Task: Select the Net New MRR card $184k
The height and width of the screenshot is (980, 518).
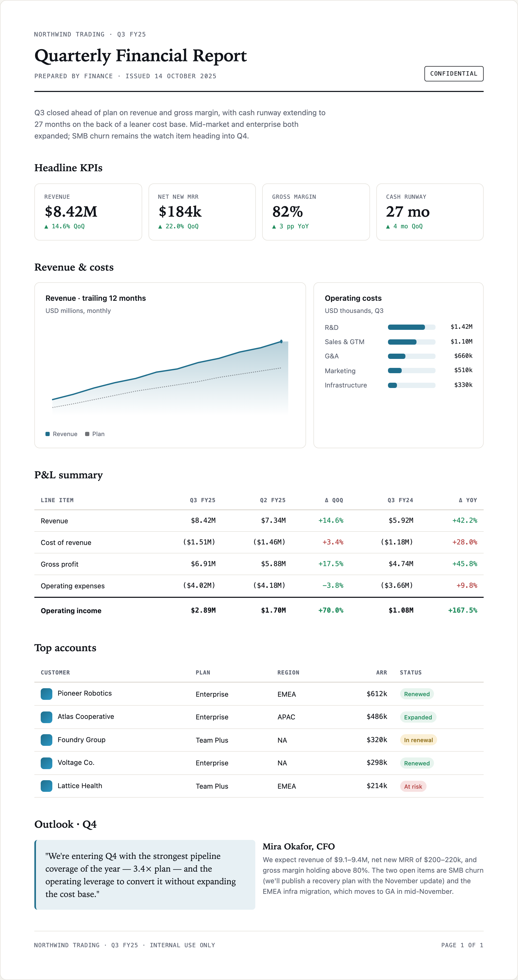Action: point(202,212)
